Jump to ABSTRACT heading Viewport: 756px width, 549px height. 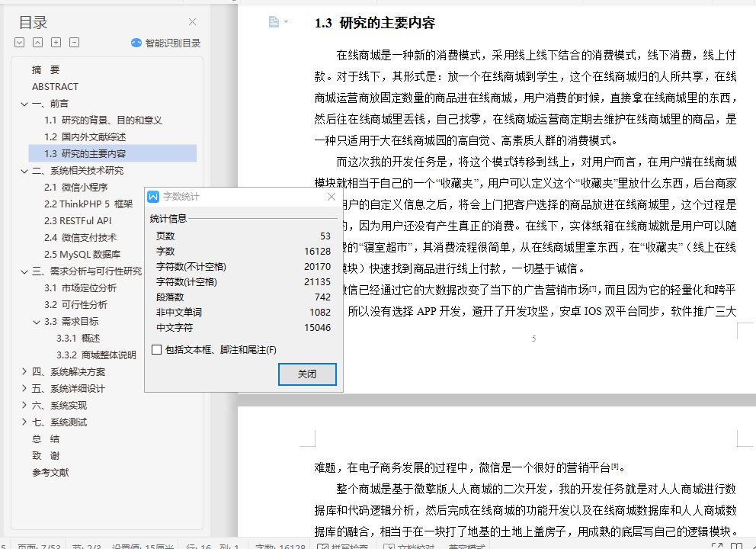pos(55,87)
